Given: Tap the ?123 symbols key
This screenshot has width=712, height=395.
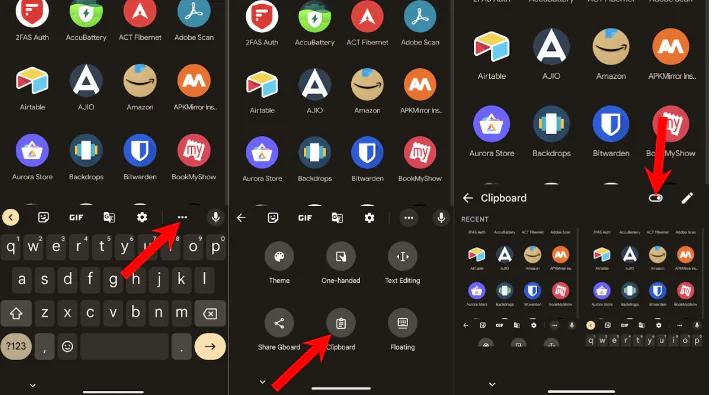Looking at the screenshot, I should (16, 347).
